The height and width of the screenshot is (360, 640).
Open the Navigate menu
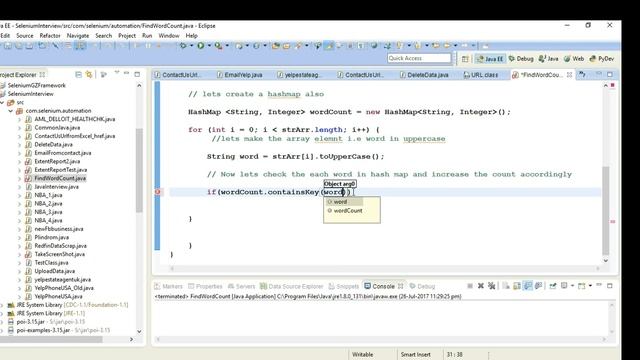[x=78, y=36]
